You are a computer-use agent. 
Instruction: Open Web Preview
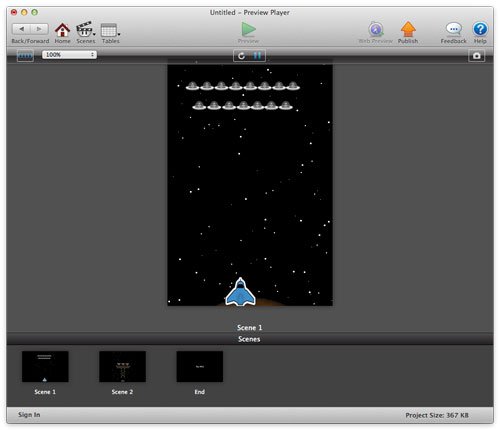pyautogui.click(x=376, y=30)
